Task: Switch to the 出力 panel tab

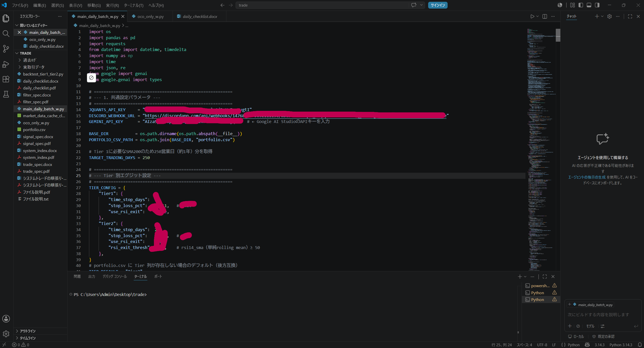Action: tap(91, 277)
